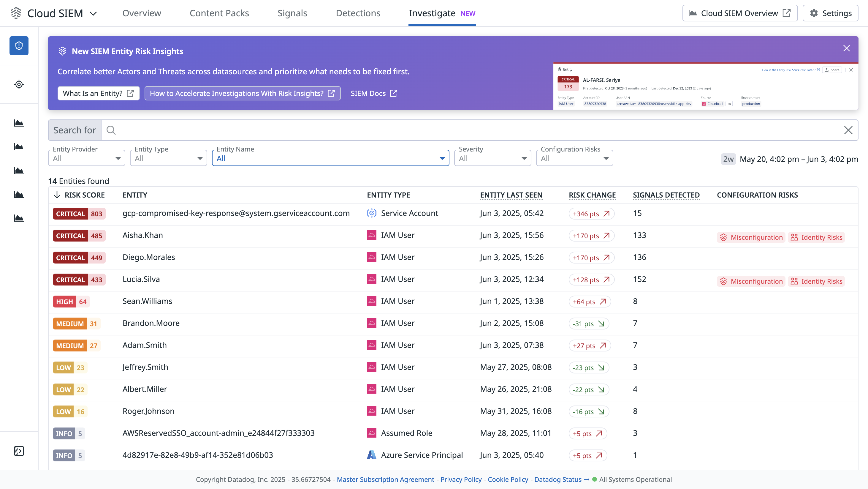This screenshot has height=489, width=868.
Task: Click the What Is an Entity? button
Action: (x=98, y=93)
